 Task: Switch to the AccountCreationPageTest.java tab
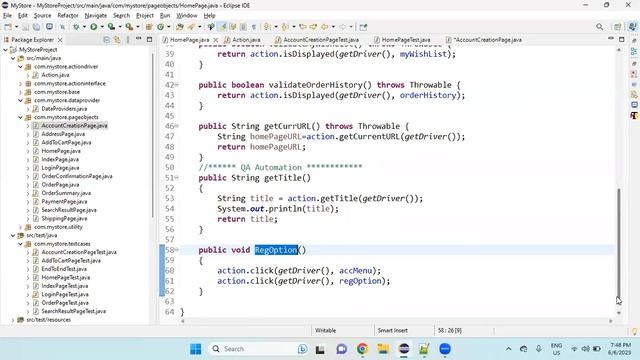321,40
